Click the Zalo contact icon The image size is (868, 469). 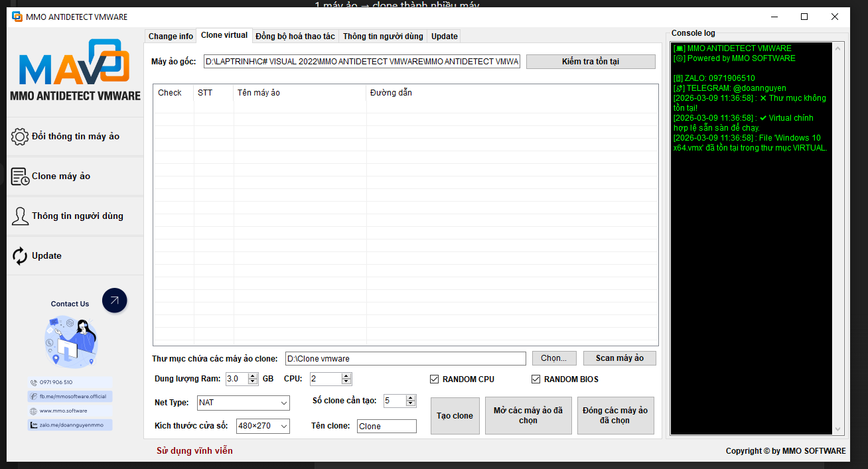(34, 425)
